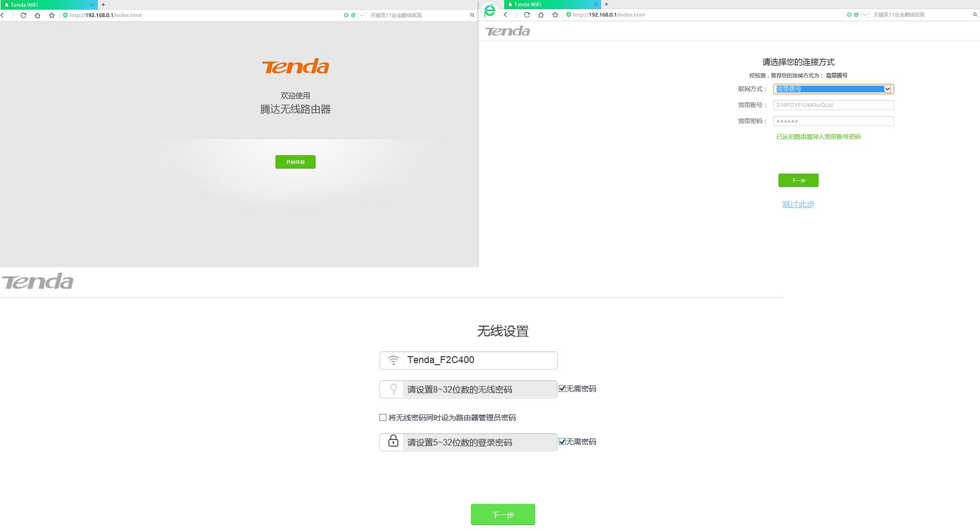The image size is (980, 531).
Task: Click the lock icon beside the login password field
Action: 393,442
